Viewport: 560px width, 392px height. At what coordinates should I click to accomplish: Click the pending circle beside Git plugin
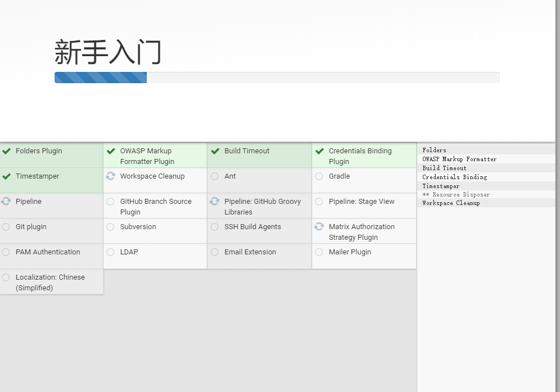6,226
